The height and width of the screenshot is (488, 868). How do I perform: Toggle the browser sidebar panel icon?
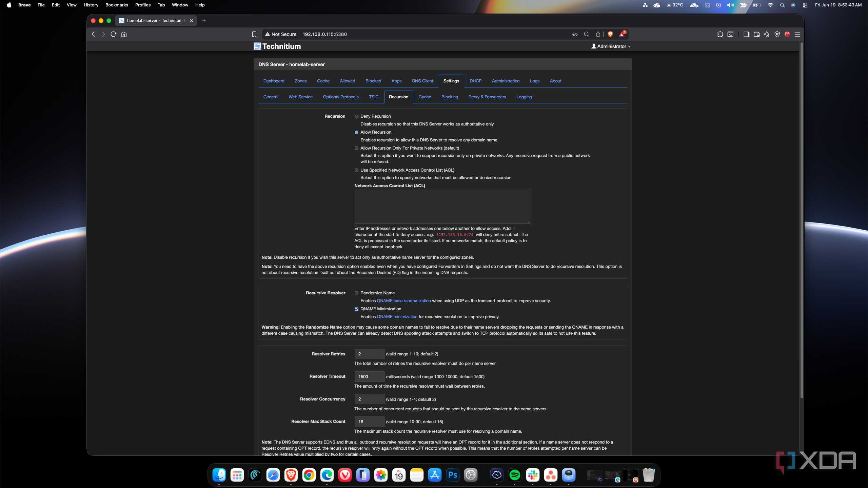pyautogui.click(x=746, y=34)
